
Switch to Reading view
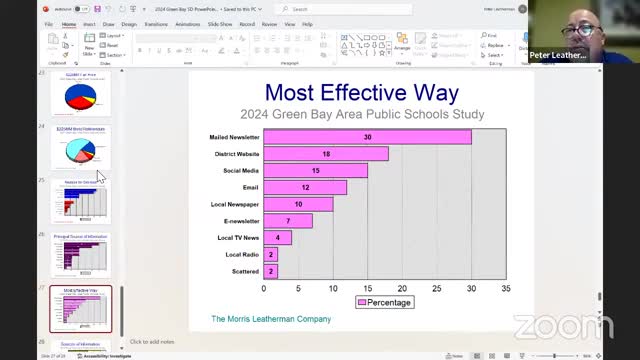tap(507, 356)
